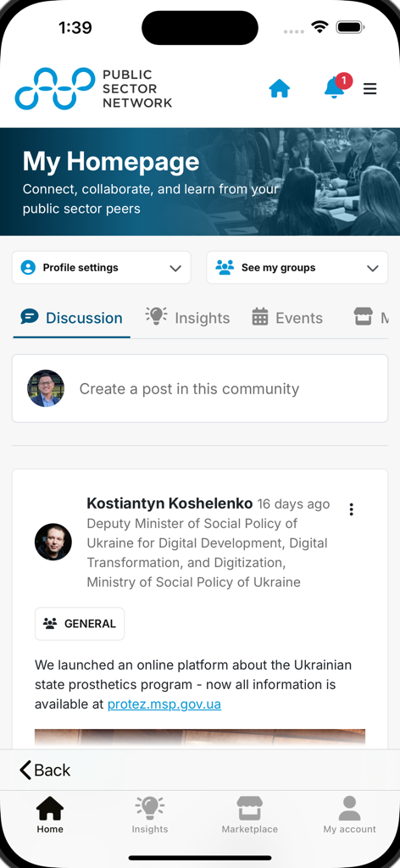Tap Create a post in this community field
Viewport: 400px width, 868px height.
pos(200,388)
